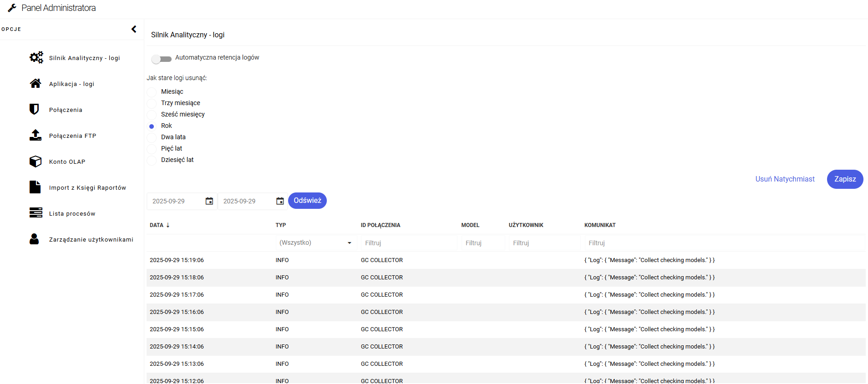This screenshot has height=384, width=868.
Task: Expand the Typ filter dropdown (Wszystko)
Action: [x=315, y=243]
